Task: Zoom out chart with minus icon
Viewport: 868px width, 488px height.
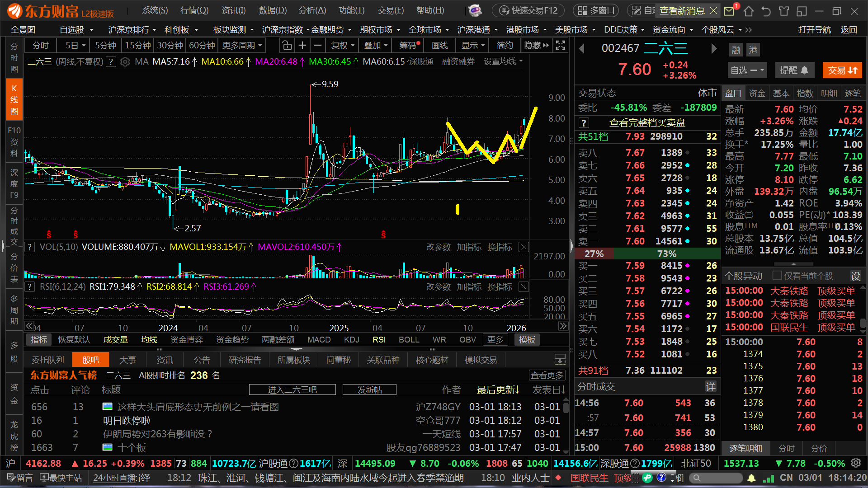Action: tap(318, 46)
